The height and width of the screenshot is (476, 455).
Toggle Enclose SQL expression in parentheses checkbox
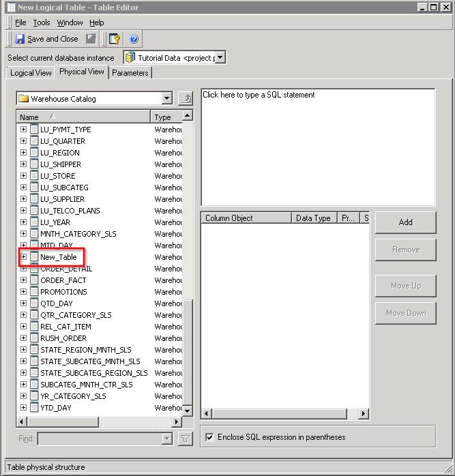[x=209, y=437]
